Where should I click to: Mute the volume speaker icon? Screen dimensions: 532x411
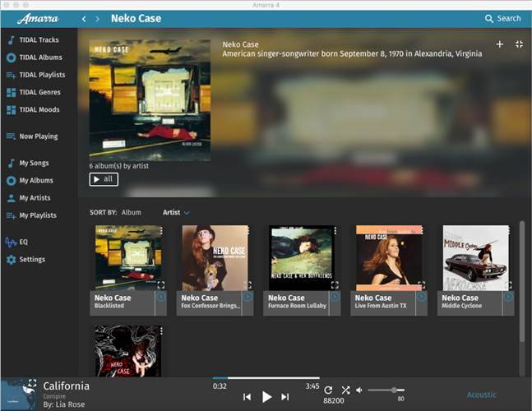(x=359, y=390)
